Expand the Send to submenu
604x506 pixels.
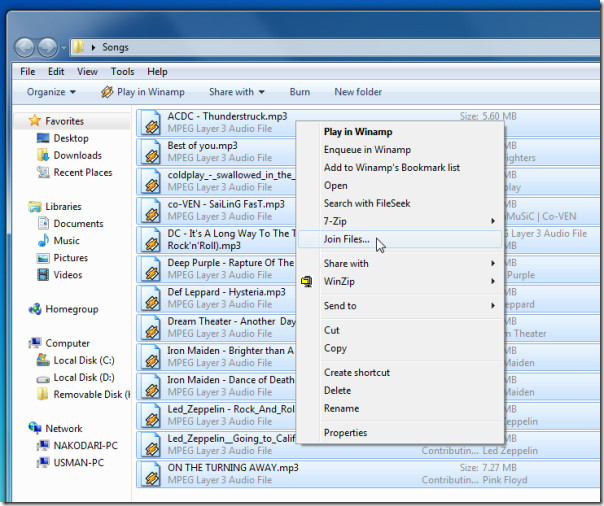pyautogui.click(x=493, y=306)
